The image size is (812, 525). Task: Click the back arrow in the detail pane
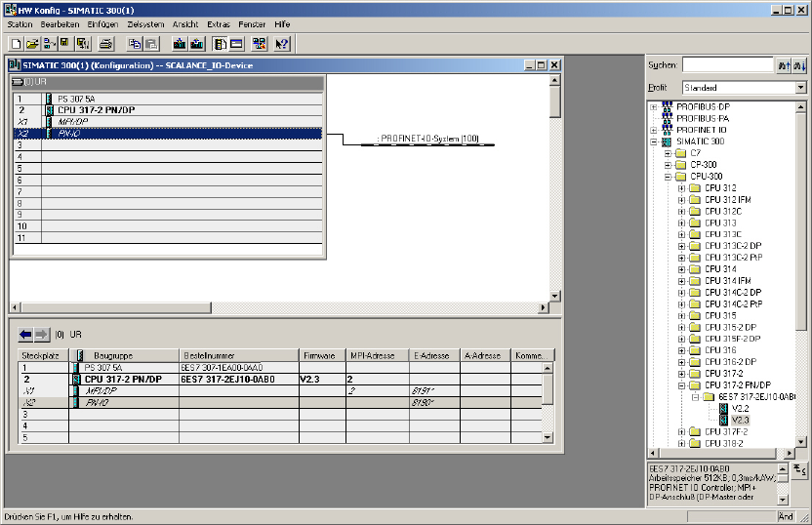tap(25, 335)
